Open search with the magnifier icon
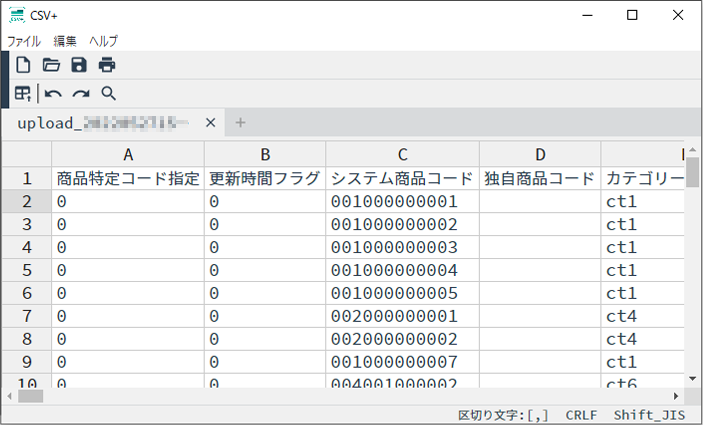 pyautogui.click(x=108, y=93)
